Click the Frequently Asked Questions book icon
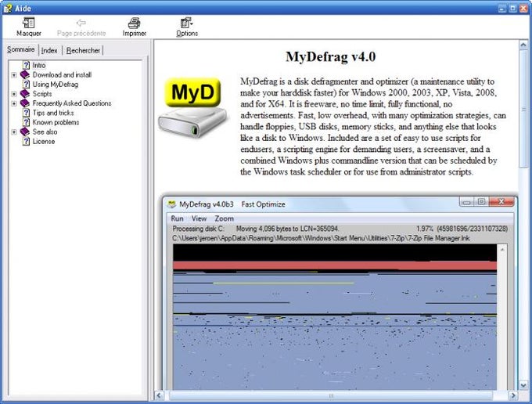 pos(25,103)
